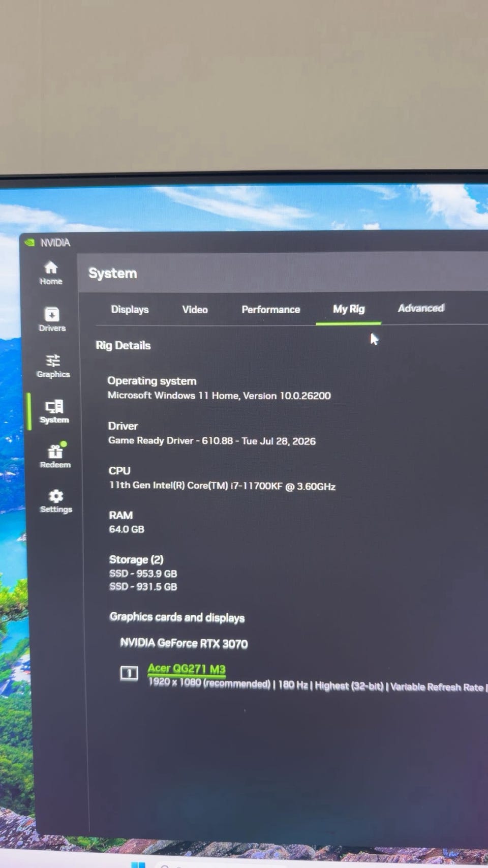Open the Home section in the sidebar
The image size is (488, 868).
(51, 273)
